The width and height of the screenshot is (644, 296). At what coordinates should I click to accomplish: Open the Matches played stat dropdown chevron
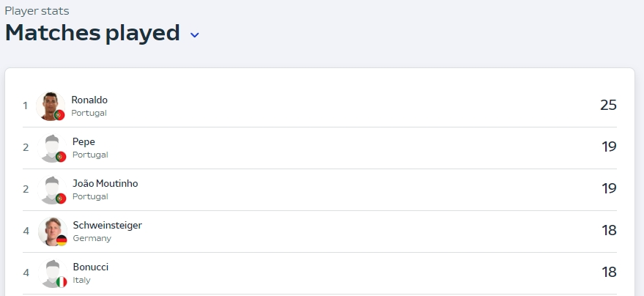point(195,35)
